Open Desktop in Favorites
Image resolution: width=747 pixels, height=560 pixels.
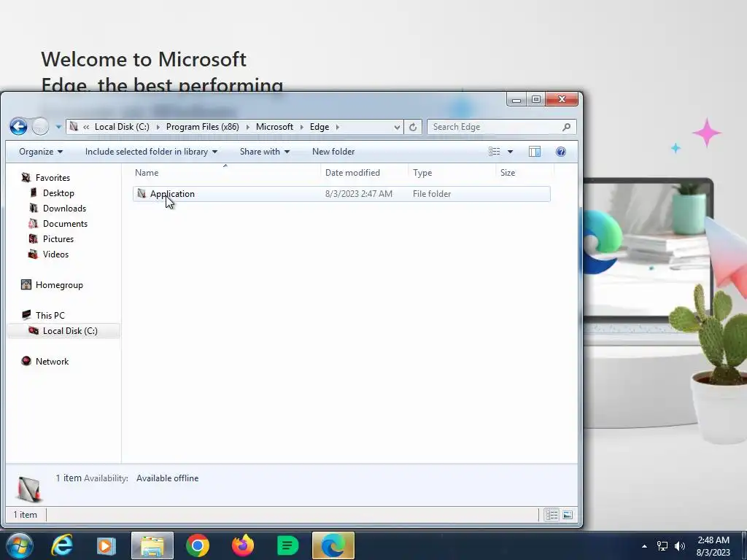click(x=58, y=192)
